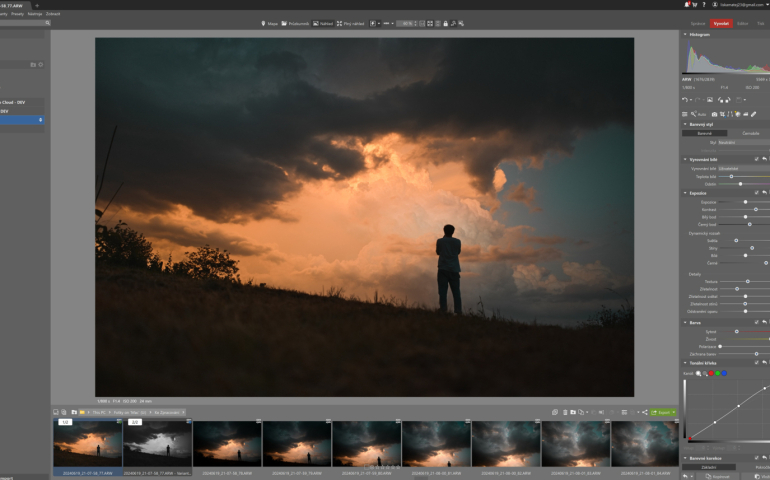
Task: Toggle the Barva section checkbox
Action: point(756,322)
